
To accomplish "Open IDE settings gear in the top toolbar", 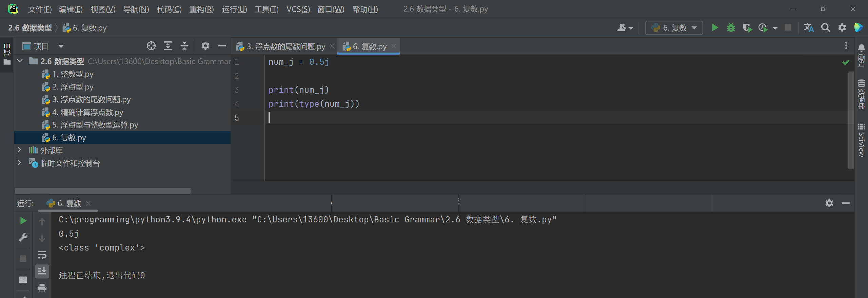I will (842, 28).
